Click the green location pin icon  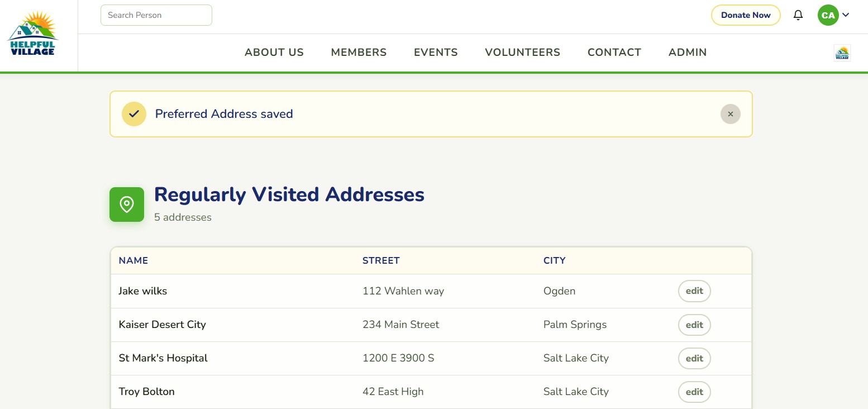(127, 204)
